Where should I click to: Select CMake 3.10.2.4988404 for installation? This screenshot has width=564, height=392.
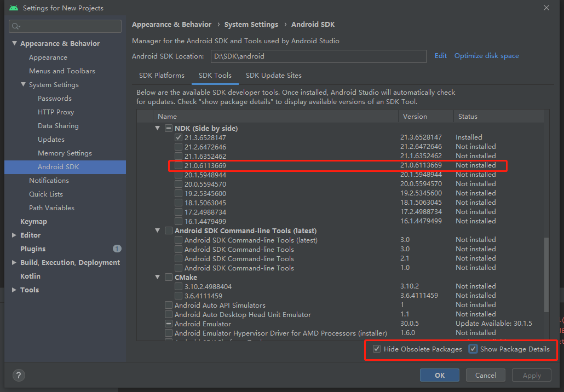tap(178, 286)
